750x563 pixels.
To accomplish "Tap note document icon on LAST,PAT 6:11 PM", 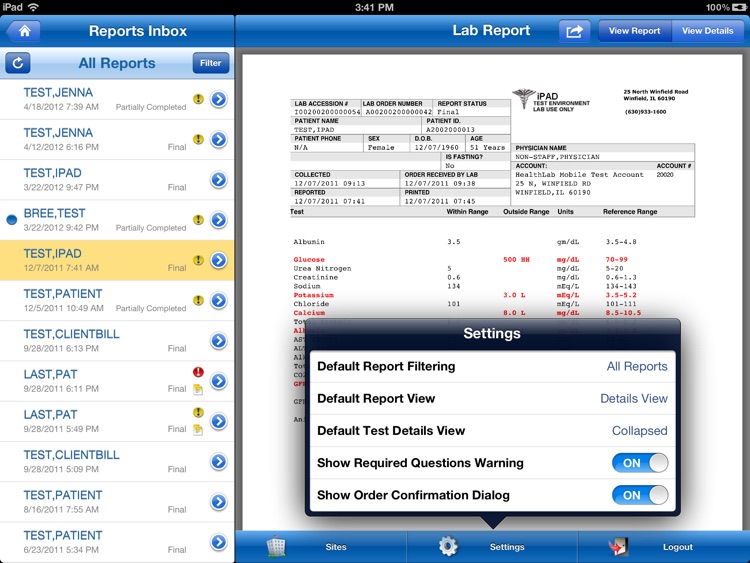I will click(198, 389).
